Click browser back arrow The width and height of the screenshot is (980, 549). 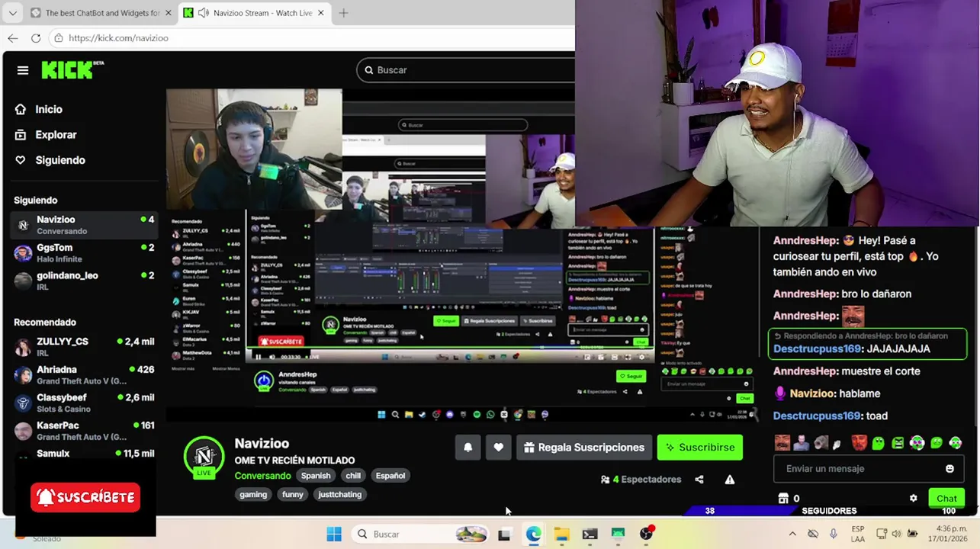click(13, 38)
